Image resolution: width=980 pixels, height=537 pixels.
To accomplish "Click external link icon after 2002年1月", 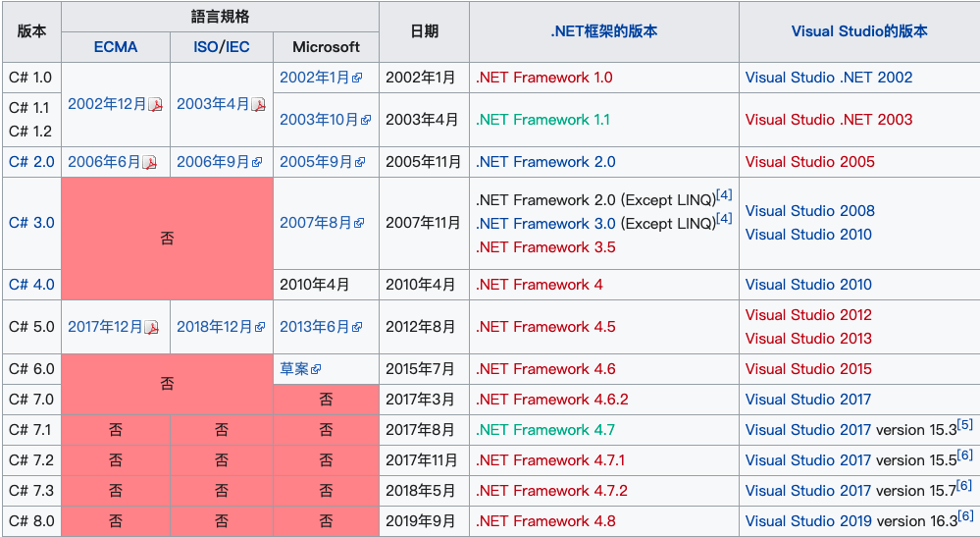I will tap(357, 79).
